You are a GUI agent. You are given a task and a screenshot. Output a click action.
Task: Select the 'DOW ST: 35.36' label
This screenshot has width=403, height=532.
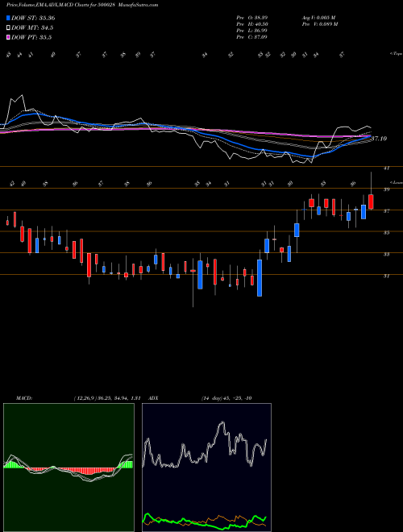33,18
